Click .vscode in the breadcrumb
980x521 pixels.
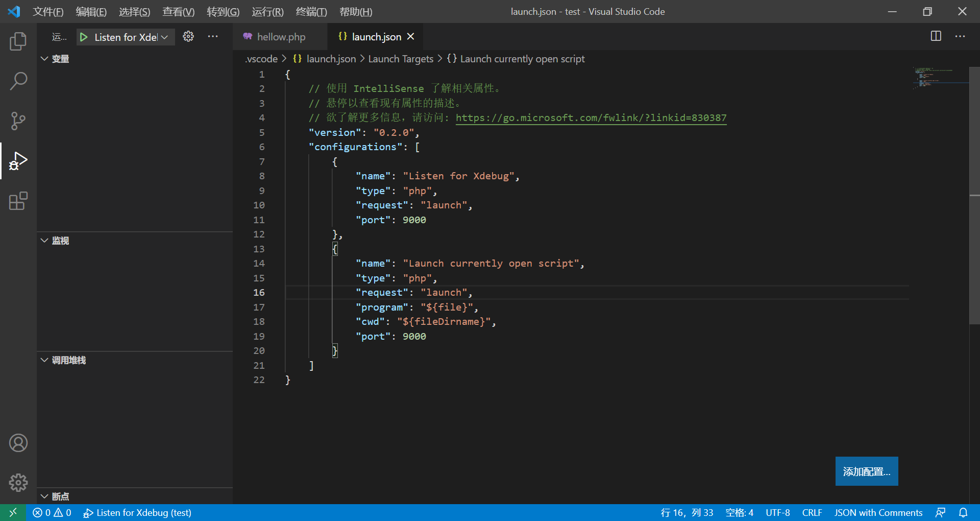click(261, 59)
